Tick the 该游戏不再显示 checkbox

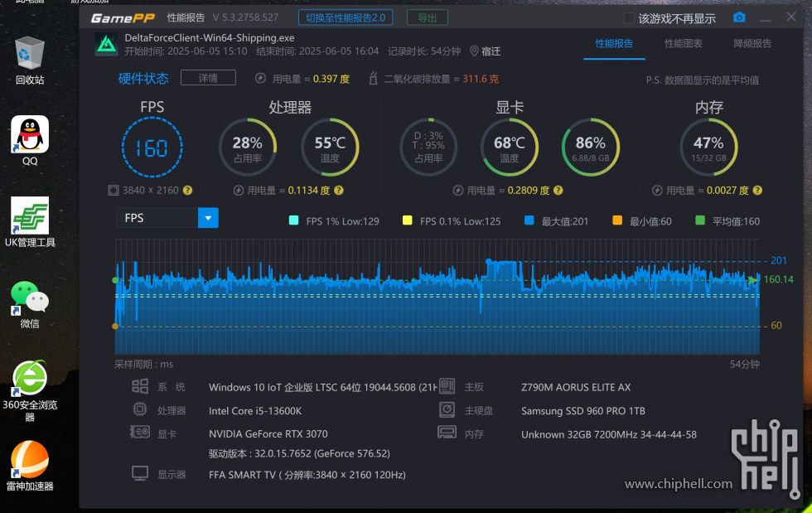pos(629,18)
